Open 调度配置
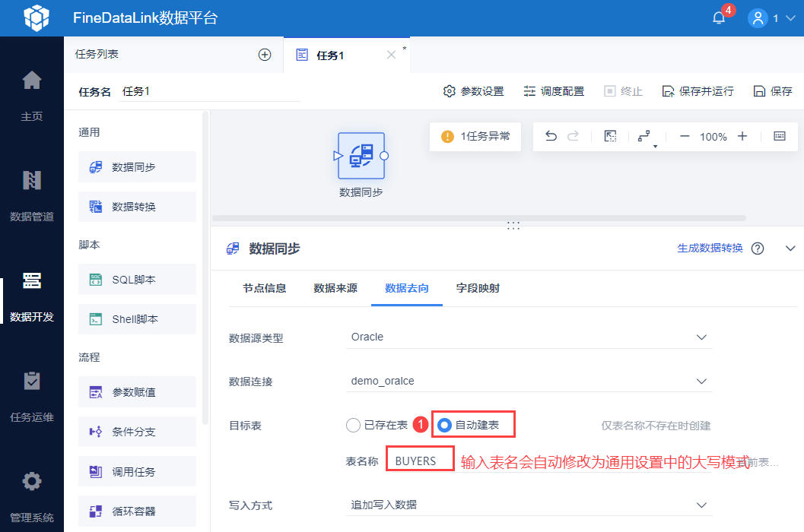 click(x=554, y=91)
